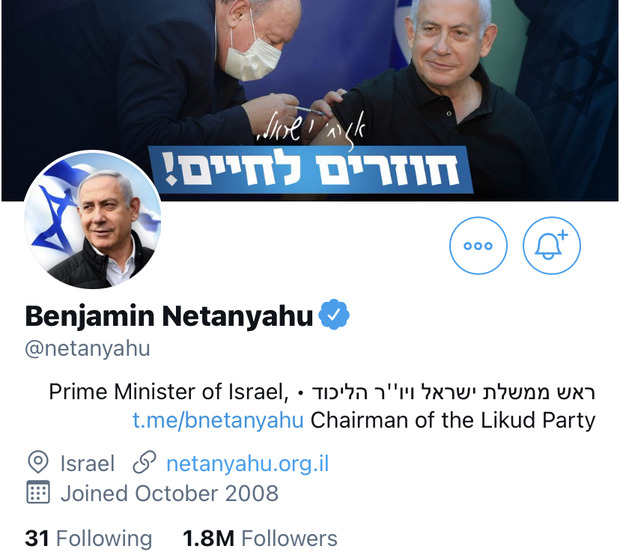This screenshot has height=552, width=620.
Task: Turn on notifications with the bell icon
Action: click(552, 246)
